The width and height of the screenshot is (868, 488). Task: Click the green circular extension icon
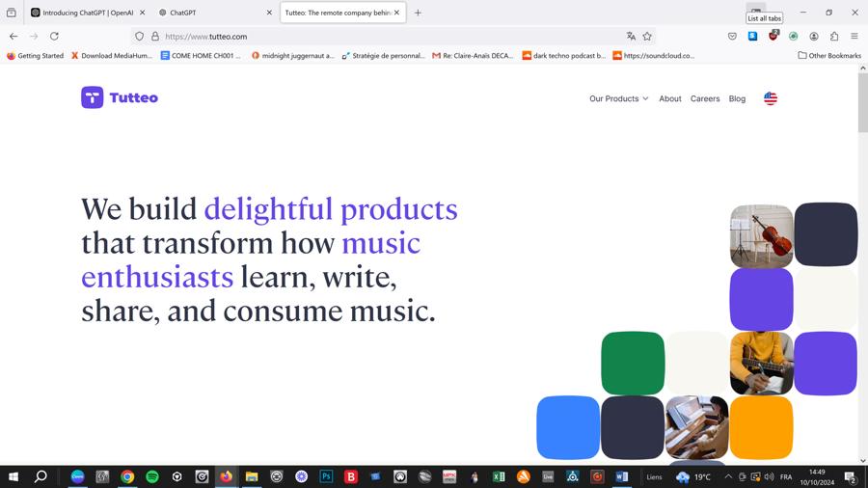click(x=794, y=36)
